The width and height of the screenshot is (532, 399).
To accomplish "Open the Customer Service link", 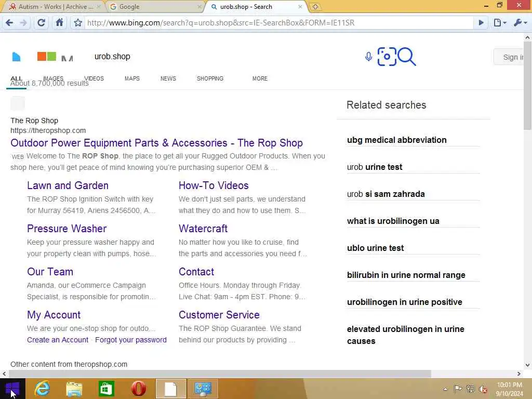I will (x=219, y=315).
